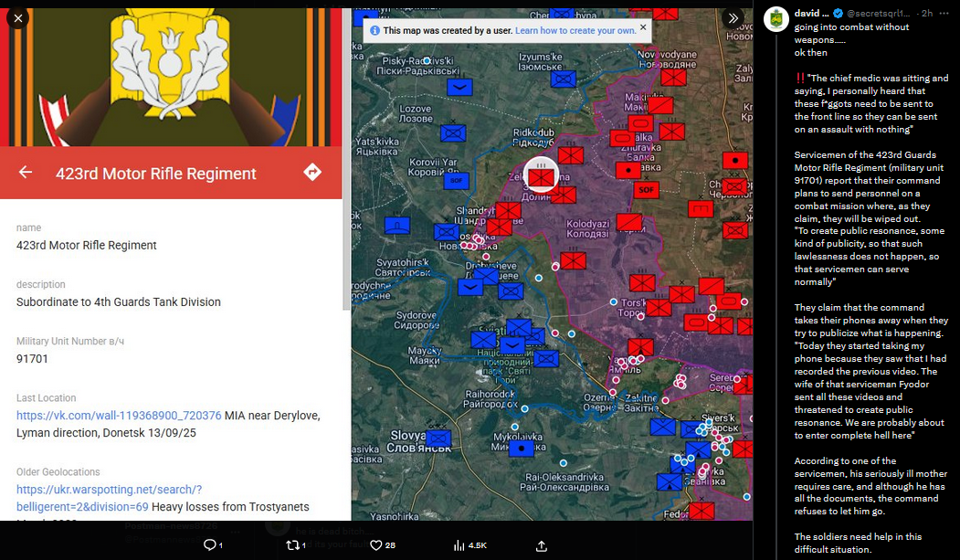
Task: Click the reply comment icon
Action: [209, 544]
